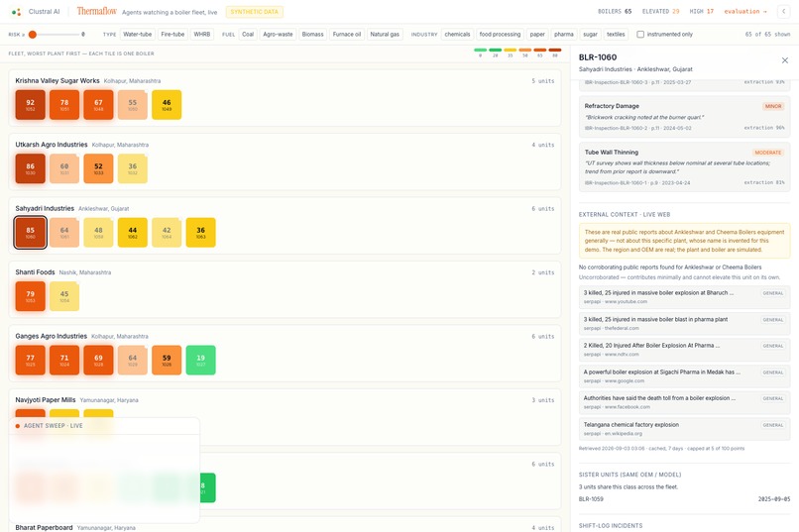Select the score 44 tile at Sahyadri Industries
The width and height of the screenshot is (799, 532).
click(133, 233)
